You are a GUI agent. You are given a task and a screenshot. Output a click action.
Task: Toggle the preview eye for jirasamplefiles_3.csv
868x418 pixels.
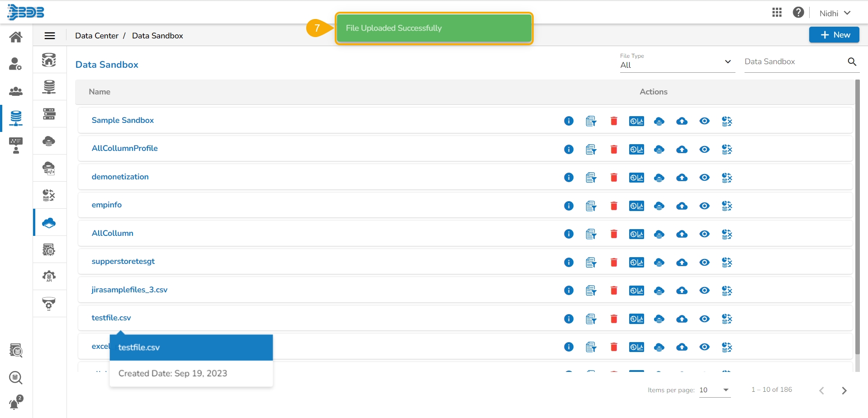pyautogui.click(x=704, y=291)
